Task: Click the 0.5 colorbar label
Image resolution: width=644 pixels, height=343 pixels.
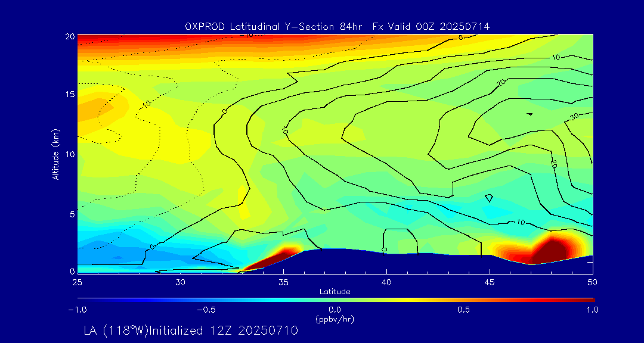Action: click(464, 310)
